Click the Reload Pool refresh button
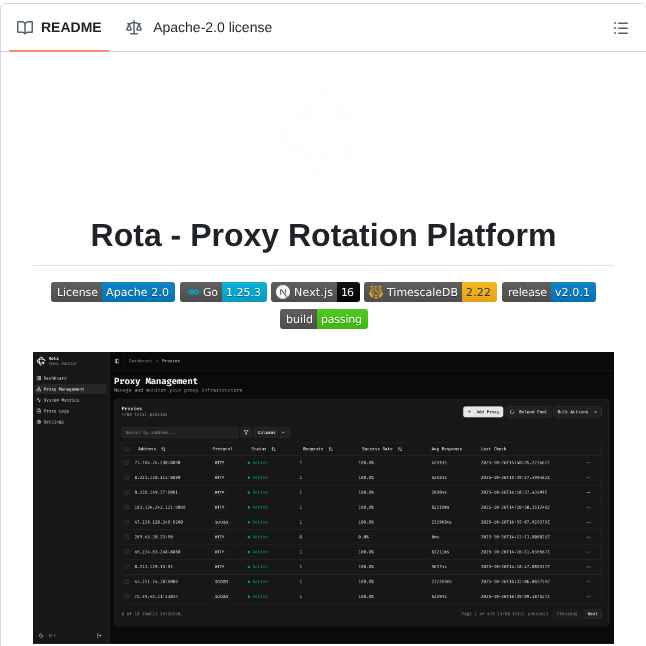 point(528,411)
